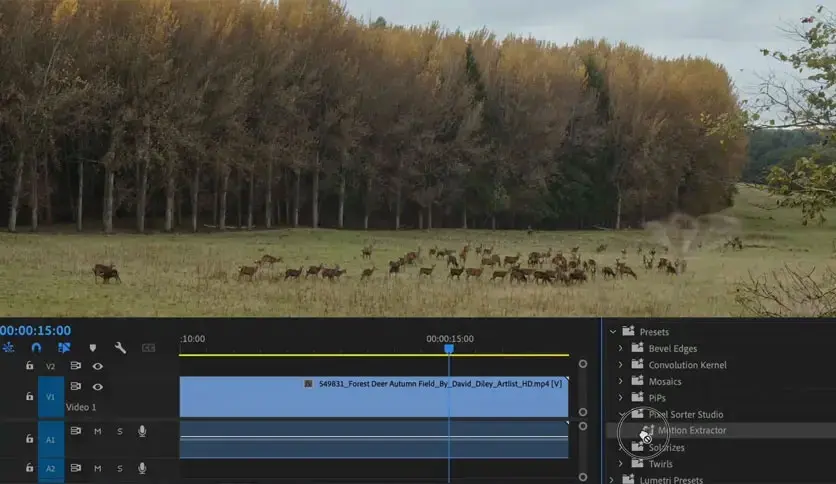Expand the Bevel Edges folder
The image size is (836, 484).
click(621, 348)
